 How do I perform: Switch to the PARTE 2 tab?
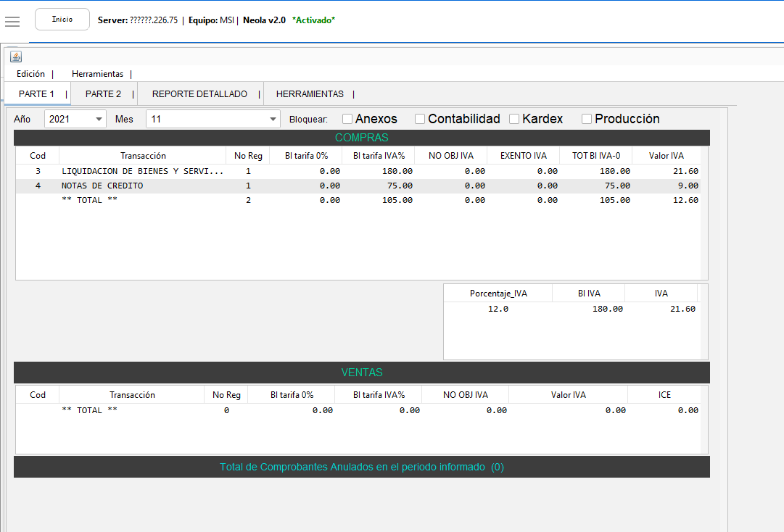point(103,94)
